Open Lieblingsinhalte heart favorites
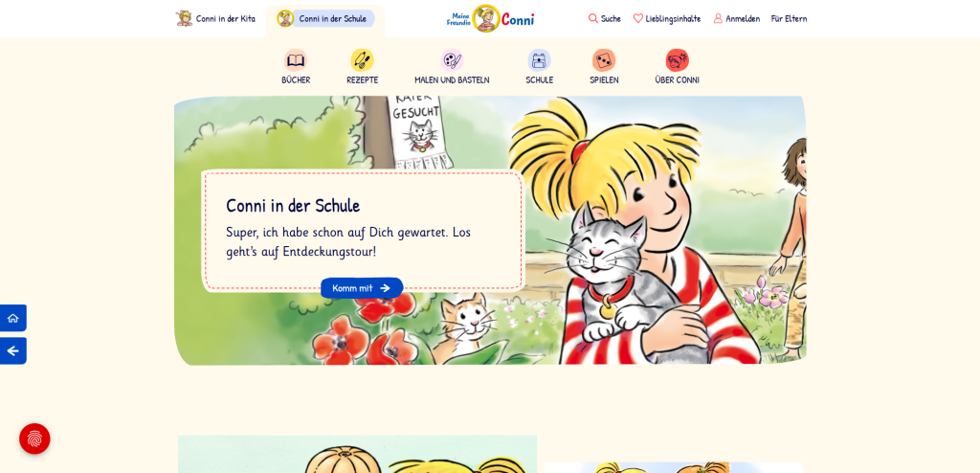Screen dimensions: 980x473 [667, 18]
